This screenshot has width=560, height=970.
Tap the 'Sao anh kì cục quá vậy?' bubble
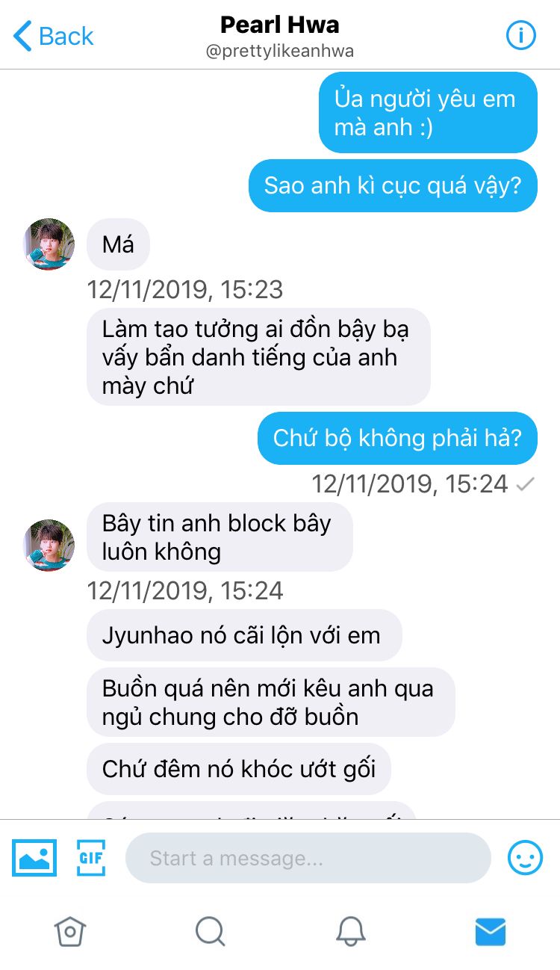393,185
